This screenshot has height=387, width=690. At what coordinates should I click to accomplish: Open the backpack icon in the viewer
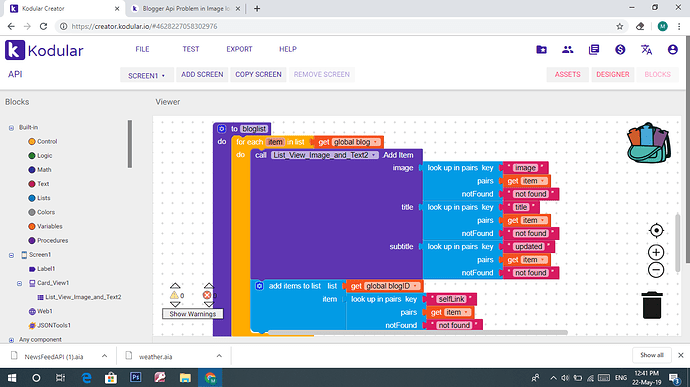649,143
